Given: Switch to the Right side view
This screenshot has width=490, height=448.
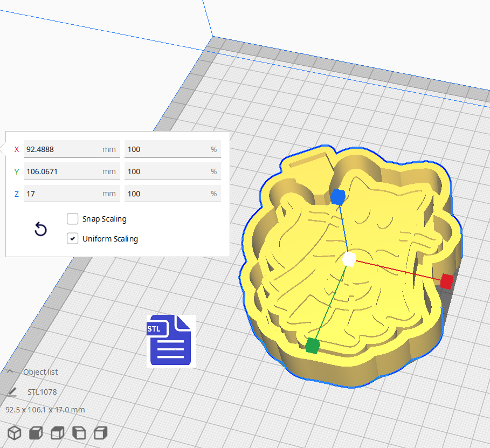Looking at the screenshot, I should tap(100, 432).
